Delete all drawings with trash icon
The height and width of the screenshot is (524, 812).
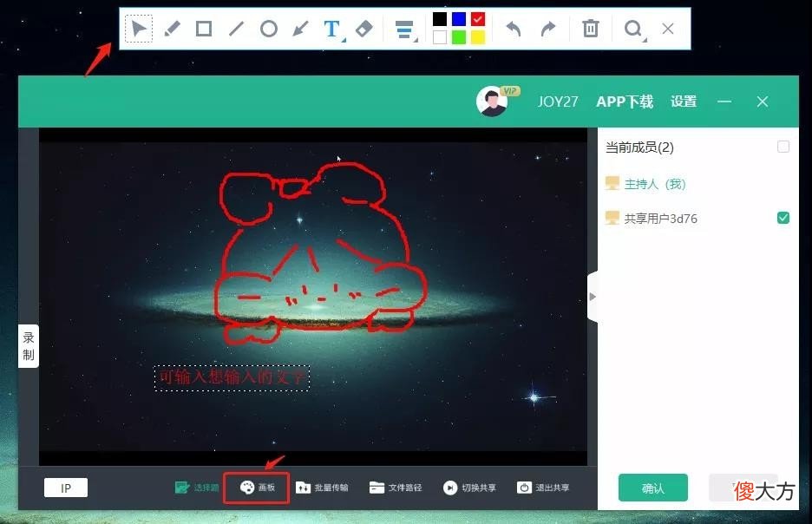(591, 29)
